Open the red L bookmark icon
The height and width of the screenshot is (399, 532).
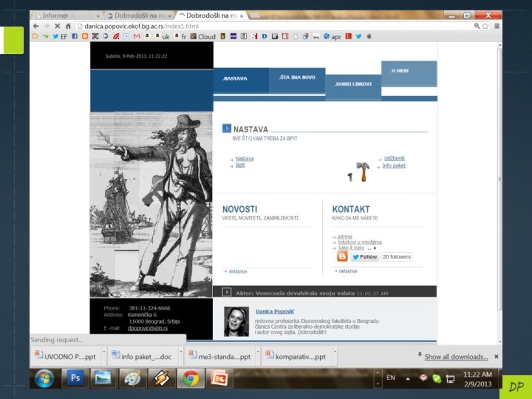pos(349,36)
